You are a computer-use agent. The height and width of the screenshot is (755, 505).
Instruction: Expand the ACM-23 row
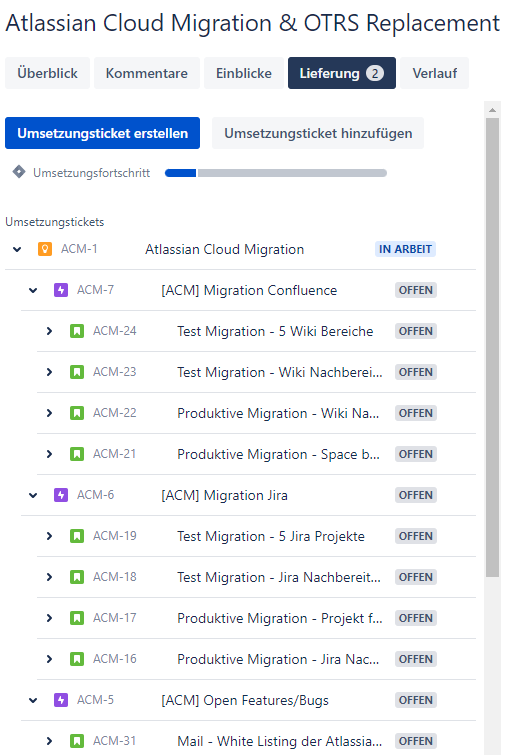coord(49,372)
